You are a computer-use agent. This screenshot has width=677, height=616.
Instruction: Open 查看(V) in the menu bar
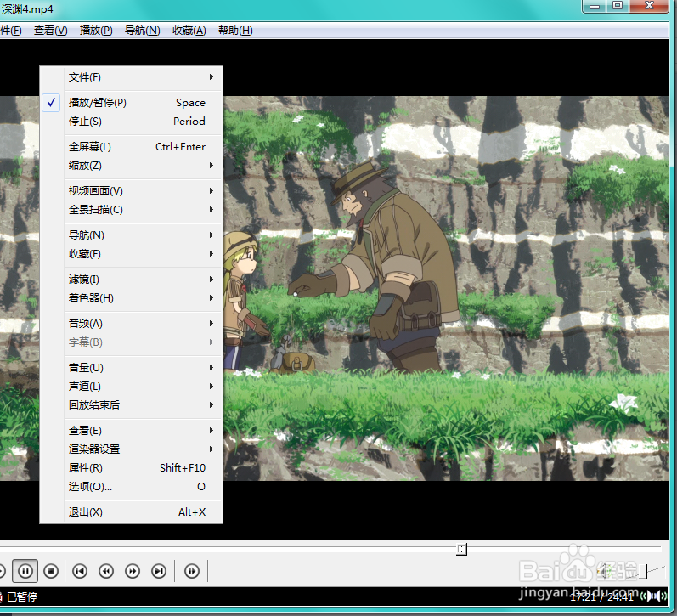(50, 31)
